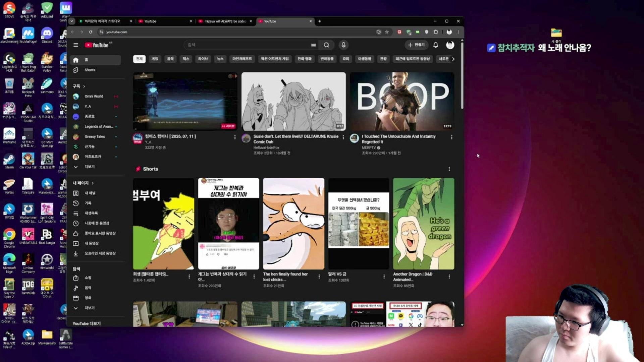Open the on-screen keyboard icon in search box
The height and width of the screenshot is (362, 644).
tap(314, 45)
